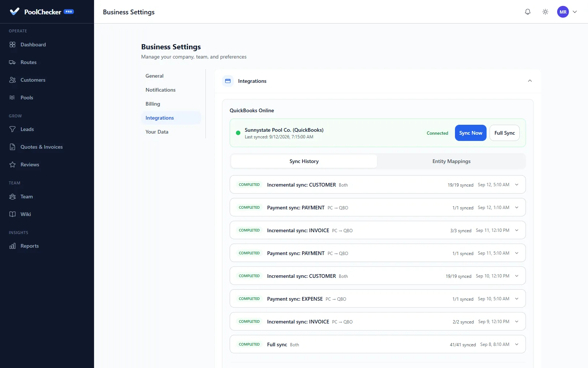The height and width of the screenshot is (368, 588).
Task: Open Dashboard via its grid icon
Action: tap(12, 45)
